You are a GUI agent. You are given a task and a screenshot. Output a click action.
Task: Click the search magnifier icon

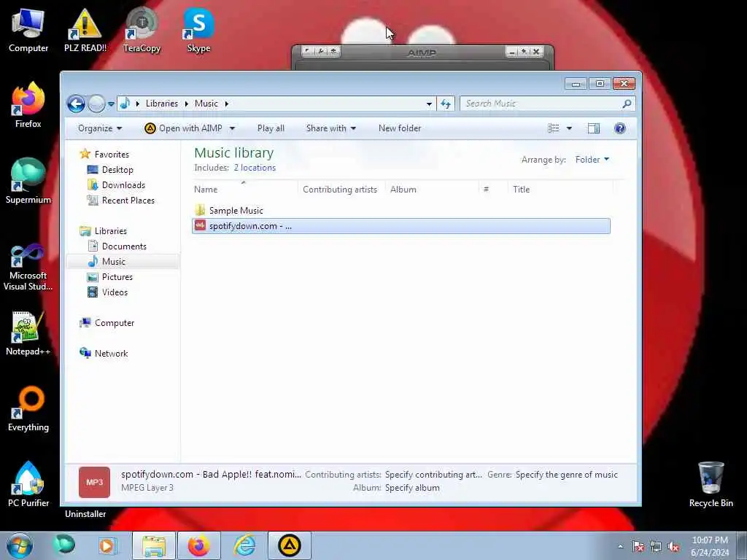point(627,104)
